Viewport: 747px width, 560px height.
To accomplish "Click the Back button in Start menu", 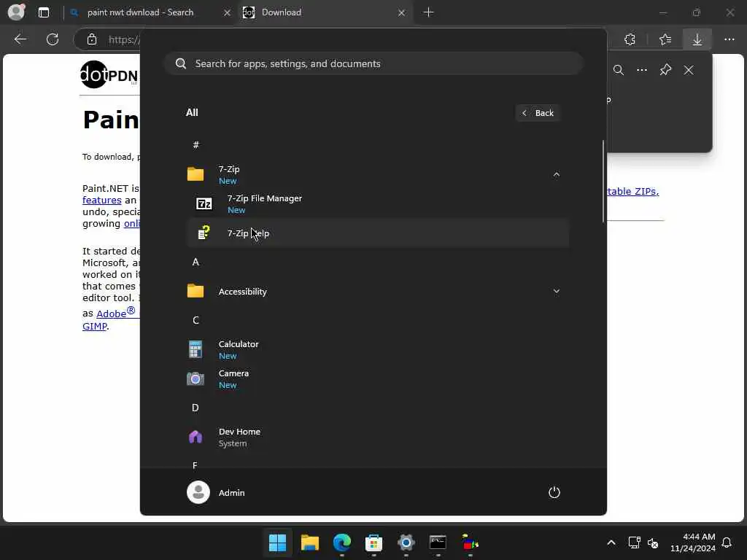I will tap(538, 113).
